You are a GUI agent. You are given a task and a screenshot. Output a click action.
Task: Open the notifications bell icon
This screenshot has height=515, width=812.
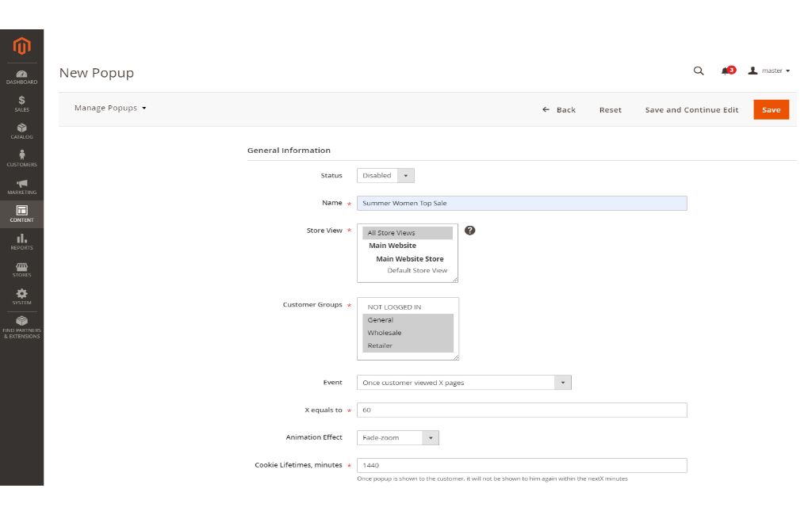728,71
